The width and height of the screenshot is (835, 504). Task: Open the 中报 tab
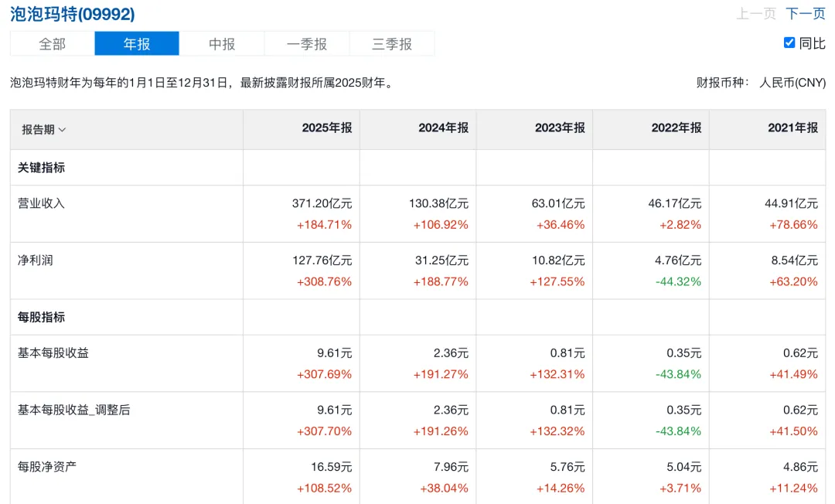point(222,43)
